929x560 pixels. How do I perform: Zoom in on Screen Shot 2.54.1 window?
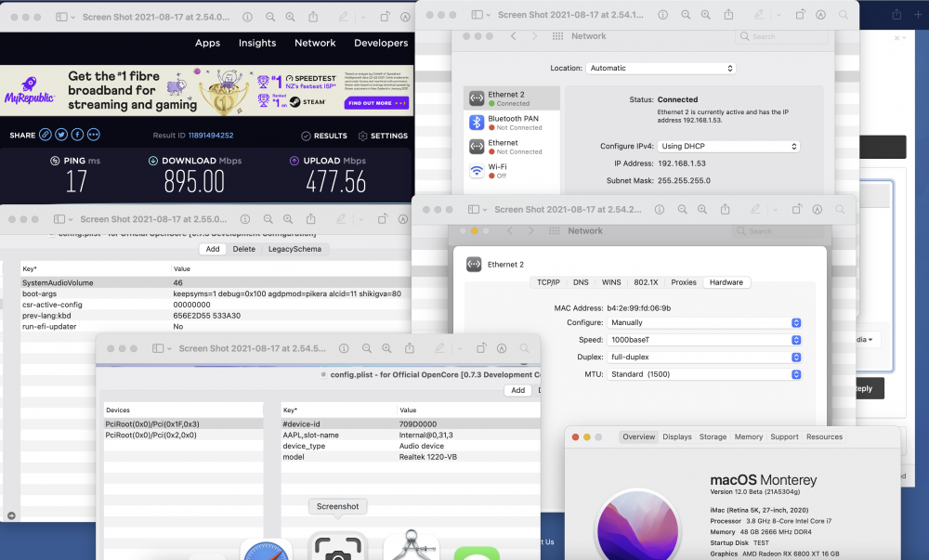point(706,15)
